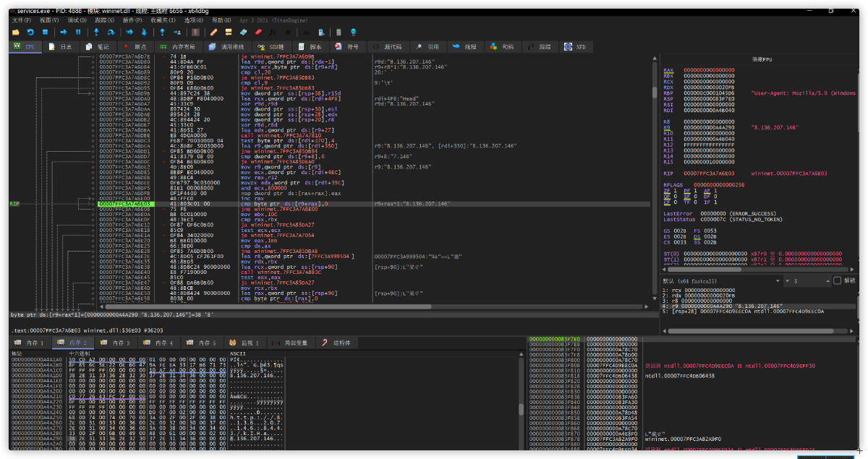Click the 隐藏FPU button

(763, 58)
